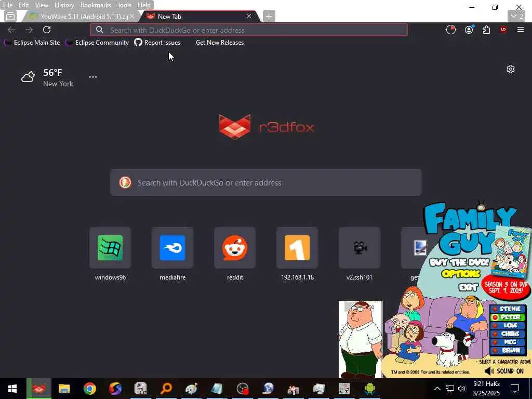Click the address bar search magnifier icon
The height and width of the screenshot is (399, 532).
[99, 30]
